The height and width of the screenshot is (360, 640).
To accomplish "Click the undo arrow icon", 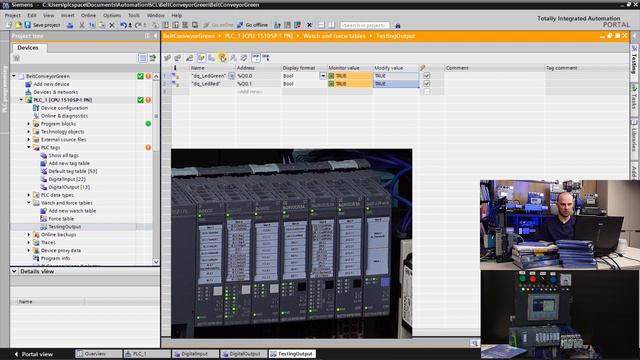I will tap(123, 25).
